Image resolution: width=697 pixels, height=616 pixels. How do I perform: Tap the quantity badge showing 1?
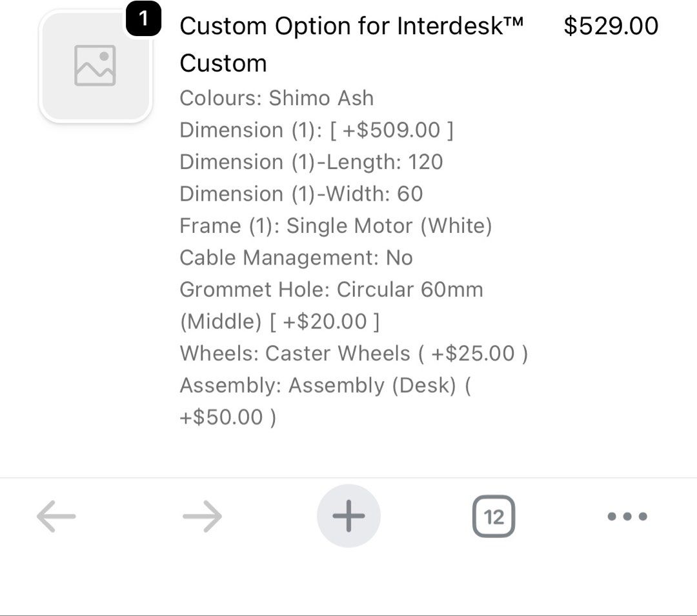pyautogui.click(x=143, y=20)
